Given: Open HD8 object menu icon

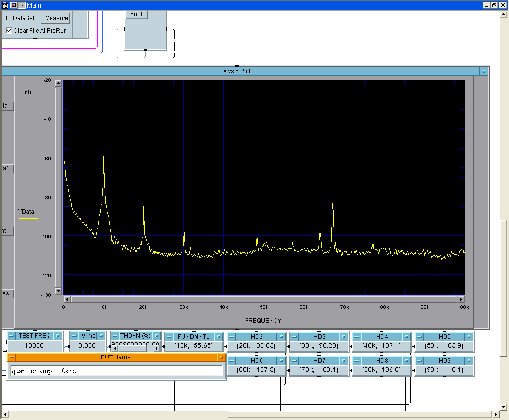Looking at the screenshot, I should click(x=406, y=361).
